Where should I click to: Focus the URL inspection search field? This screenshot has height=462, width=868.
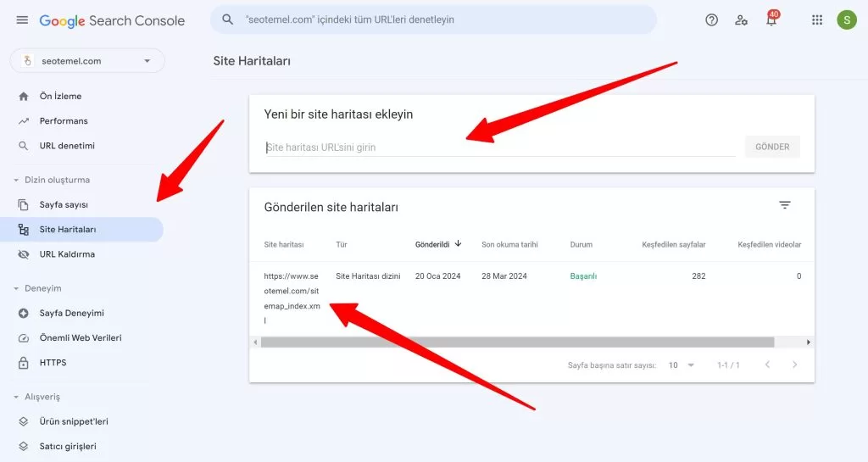433,19
